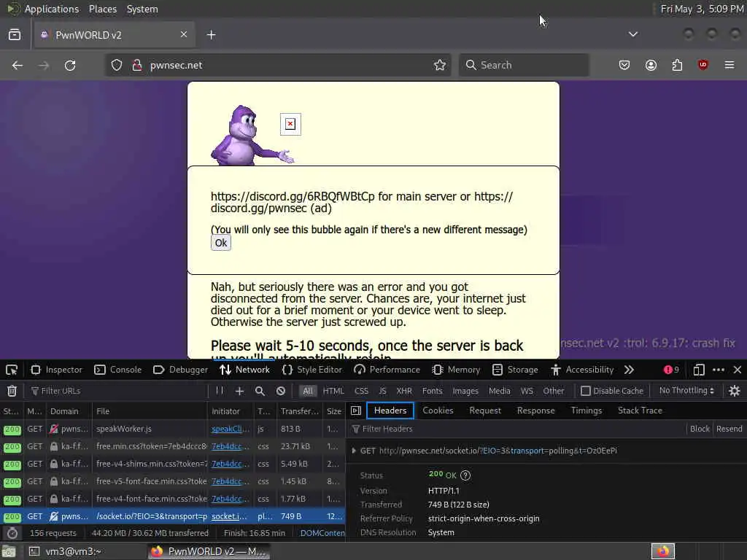Open a new tab with plus

click(x=211, y=35)
